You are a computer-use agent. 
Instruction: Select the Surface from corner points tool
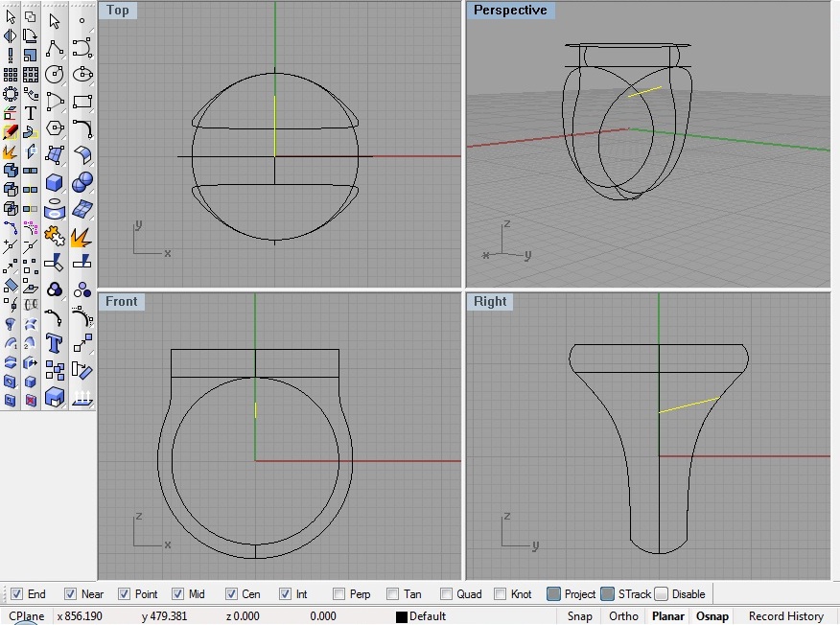(54, 154)
